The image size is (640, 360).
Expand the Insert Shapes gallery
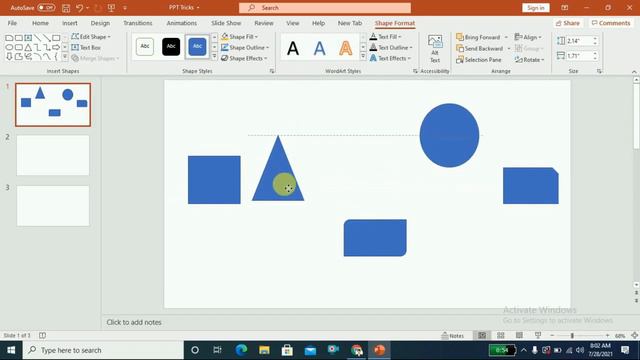coord(64,57)
